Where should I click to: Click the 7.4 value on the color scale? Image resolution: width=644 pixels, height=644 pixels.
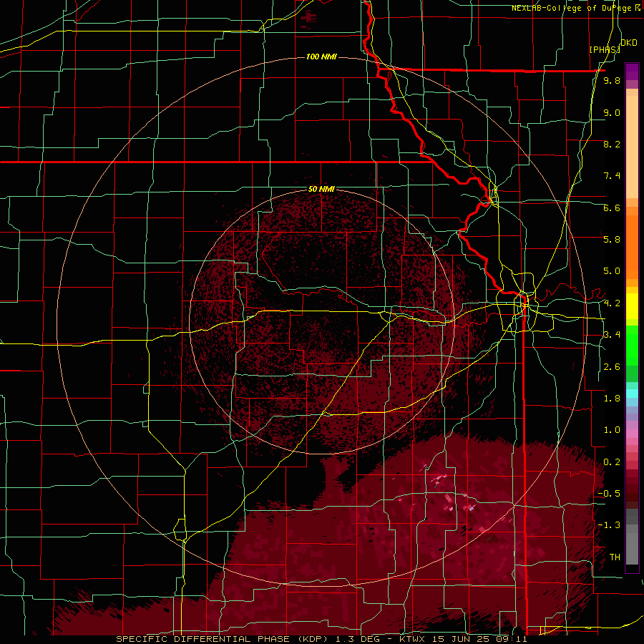(612, 176)
